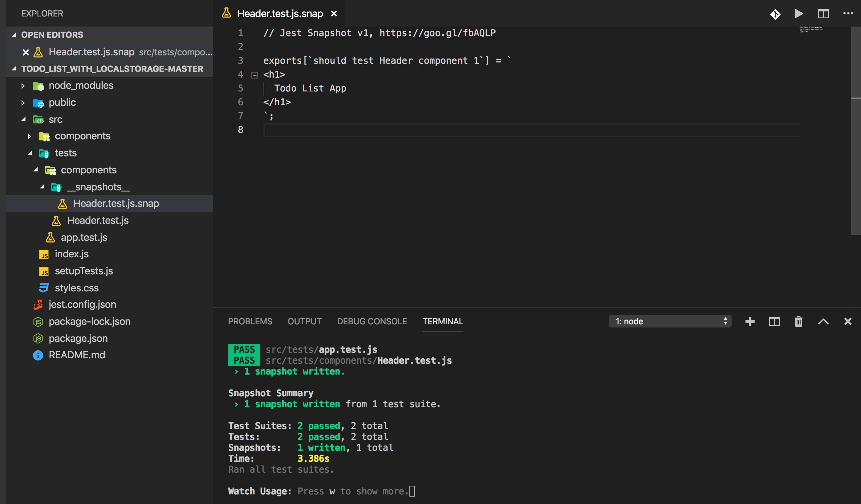Click the JS icon beside setupTests.js
861x504 pixels.
pyautogui.click(x=44, y=271)
